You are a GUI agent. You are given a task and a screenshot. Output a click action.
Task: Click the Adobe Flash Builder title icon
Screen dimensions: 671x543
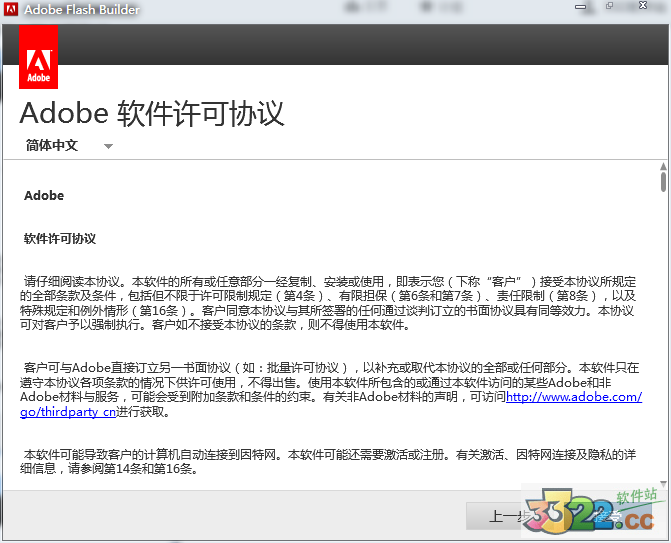[11, 9]
